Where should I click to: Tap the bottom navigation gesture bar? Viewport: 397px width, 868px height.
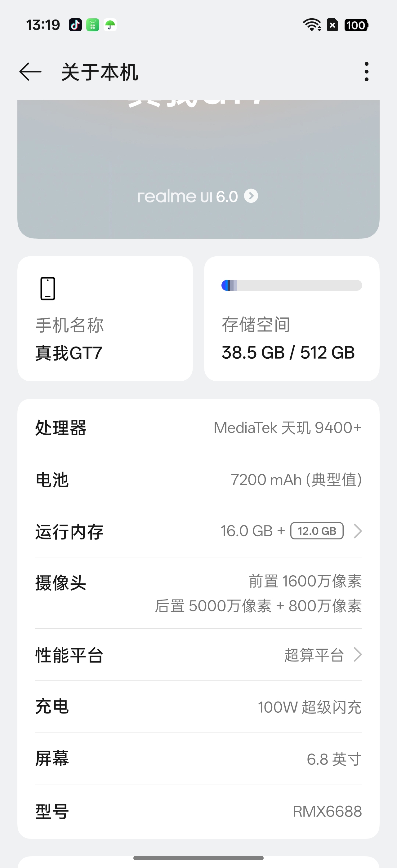pyautogui.click(x=198, y=858)
